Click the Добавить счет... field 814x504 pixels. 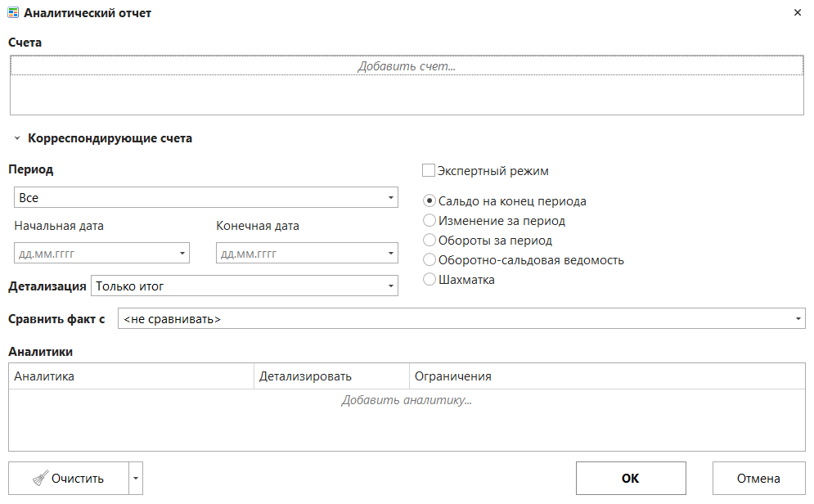[x=407, y=66]
